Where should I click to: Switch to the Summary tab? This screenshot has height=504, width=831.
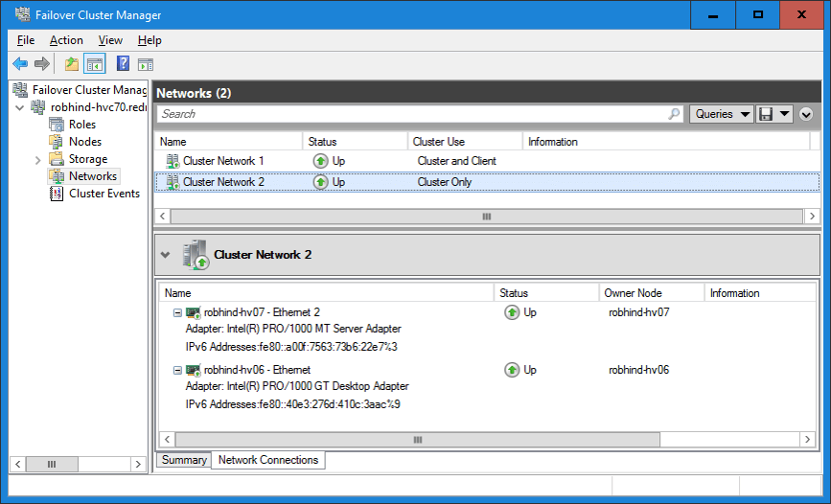pyautogui.click(x=184, y=460)
